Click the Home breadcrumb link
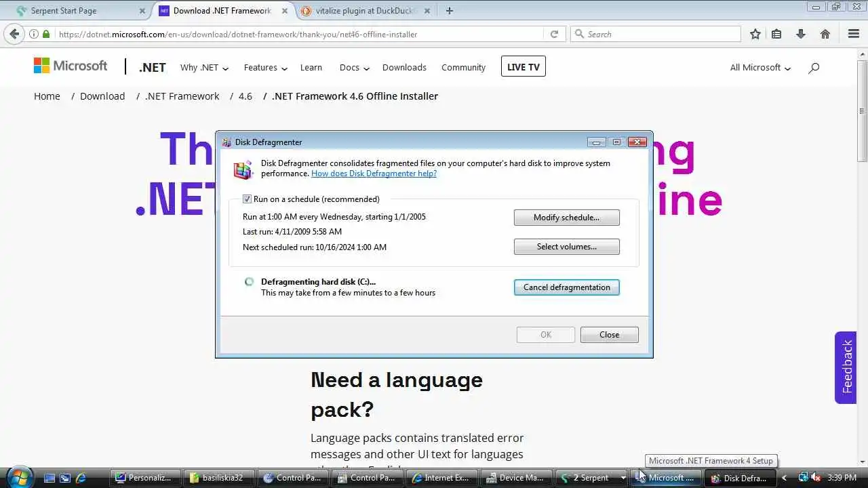 coord(47,96)
